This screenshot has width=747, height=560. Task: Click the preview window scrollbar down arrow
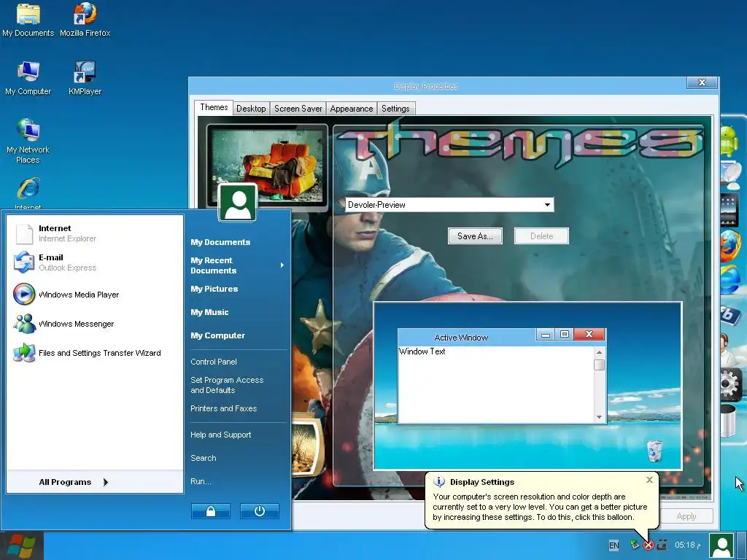pos(600,417)
